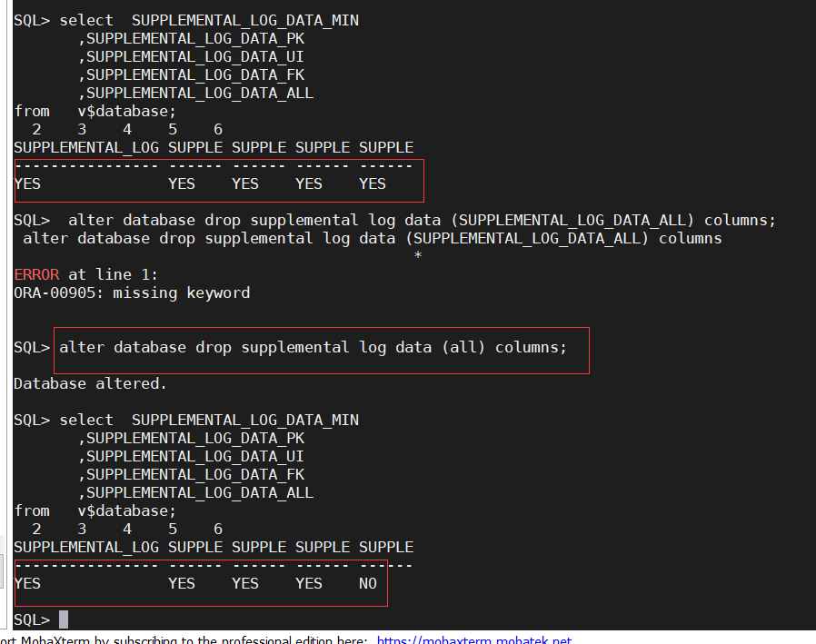Screen dimensions: 816x644
Task: Click ',SUPPLEMENTAL_LOG_DATA_ALL' in the second select statement
Action: (x=195, y=492)
